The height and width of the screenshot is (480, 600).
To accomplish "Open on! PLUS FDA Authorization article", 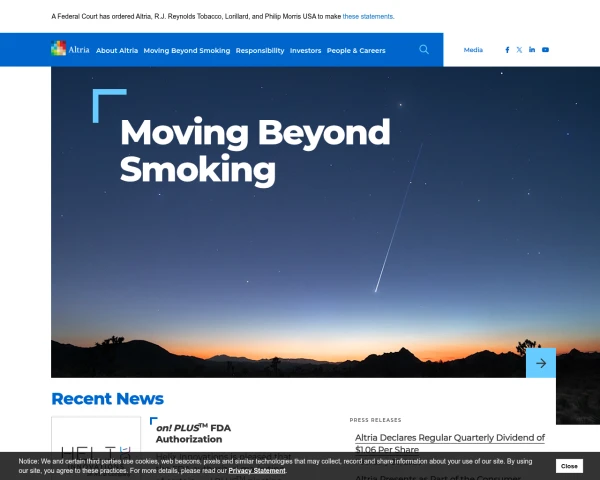I will coord(193,433).
